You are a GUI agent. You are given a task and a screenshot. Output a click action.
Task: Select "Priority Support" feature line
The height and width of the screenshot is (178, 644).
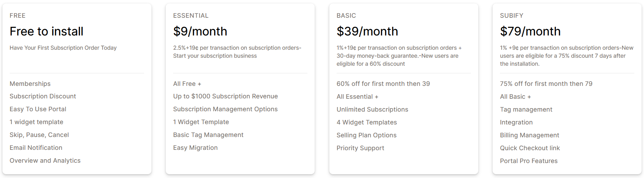(x=360, y=148)
